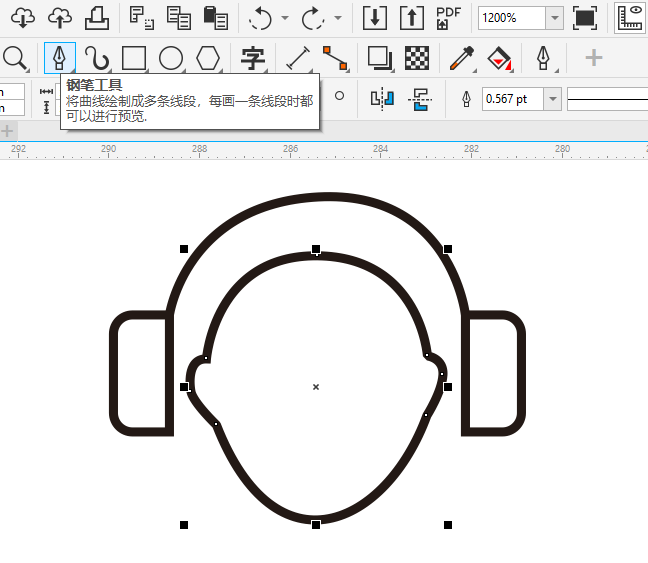This screenshot has width=648, height=563.
Task: Open the zoom level dropdown arrow
Action: (555, 18)
